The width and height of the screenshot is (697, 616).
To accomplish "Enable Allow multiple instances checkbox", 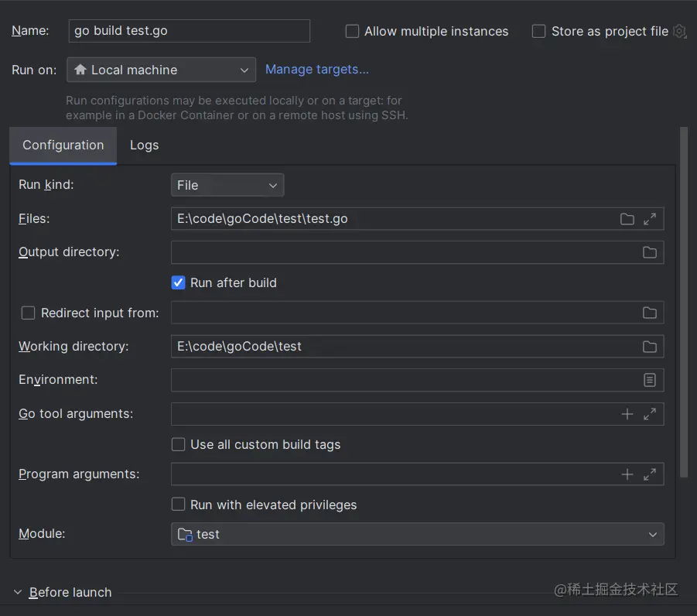I will click(353, 32).
